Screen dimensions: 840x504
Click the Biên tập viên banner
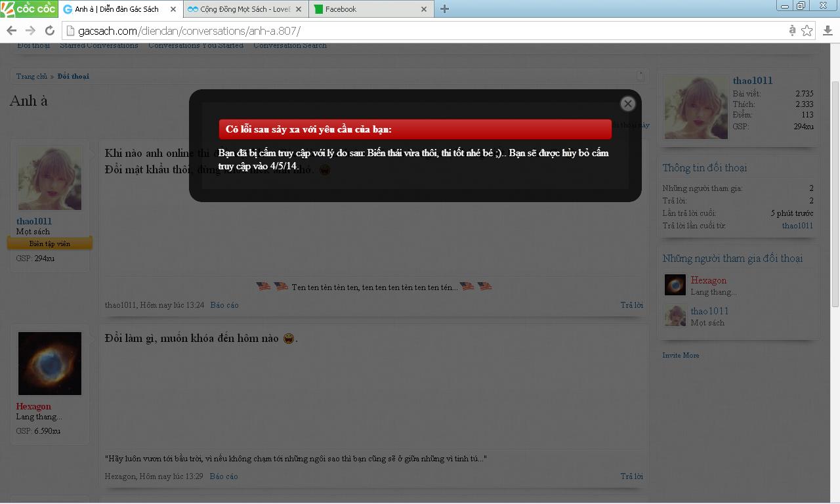click(50, 243)
